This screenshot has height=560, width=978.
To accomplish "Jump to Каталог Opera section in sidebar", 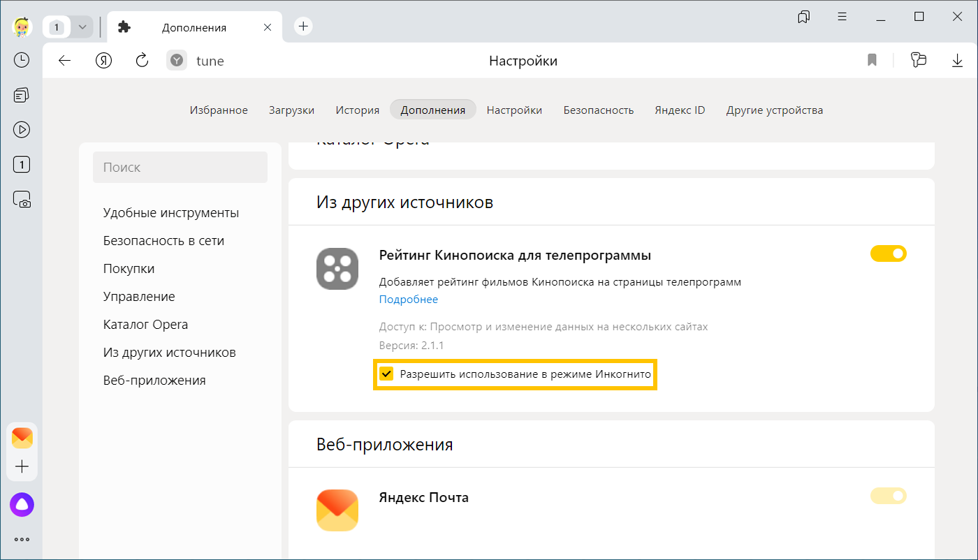I will 145,325.
